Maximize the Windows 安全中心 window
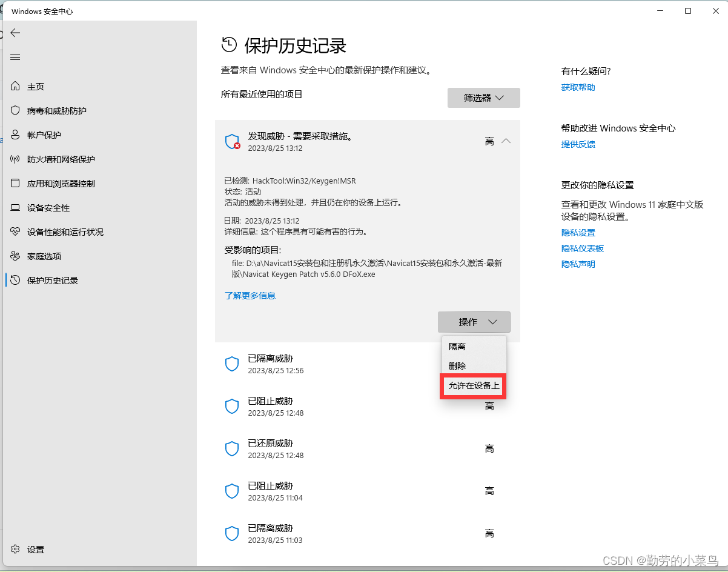The width and height of the screenshot is (728, 572). click(x=688, y=11)
